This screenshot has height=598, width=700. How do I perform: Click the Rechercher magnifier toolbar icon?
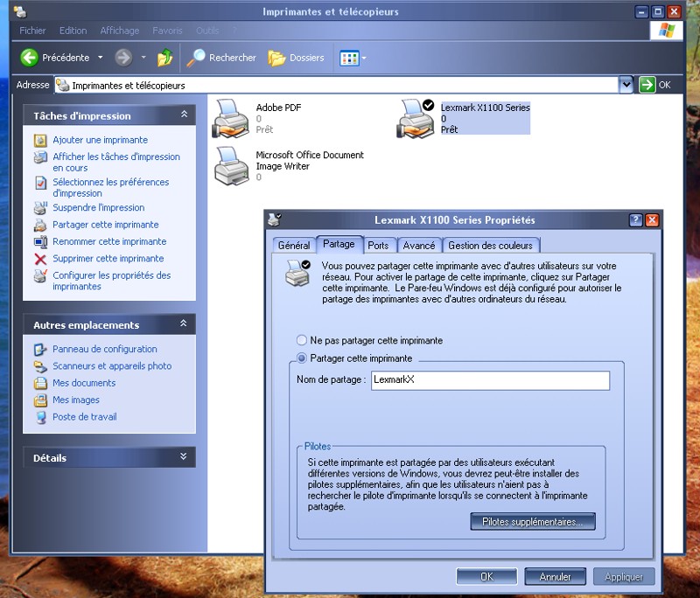[x=196, y=58]
